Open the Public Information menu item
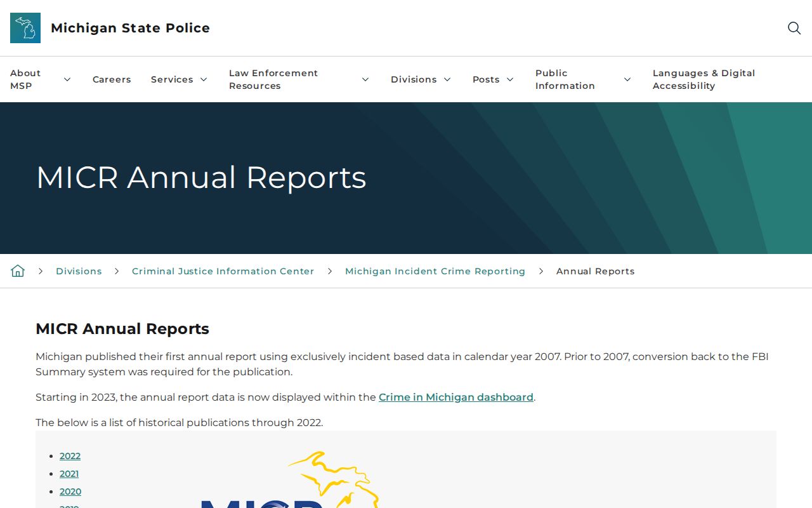Viewport: 812px width, 508px height. tap(565, 79)
